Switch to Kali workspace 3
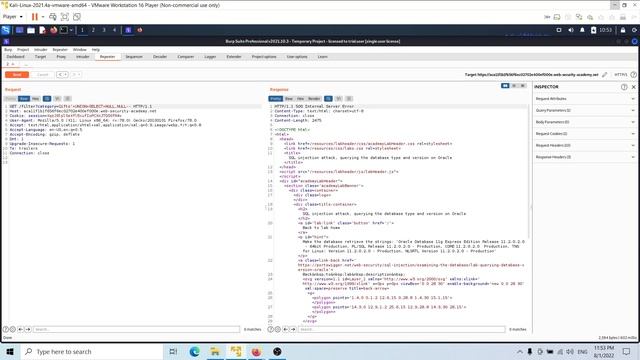The image size is (640, 360). [x=104, y=30]
